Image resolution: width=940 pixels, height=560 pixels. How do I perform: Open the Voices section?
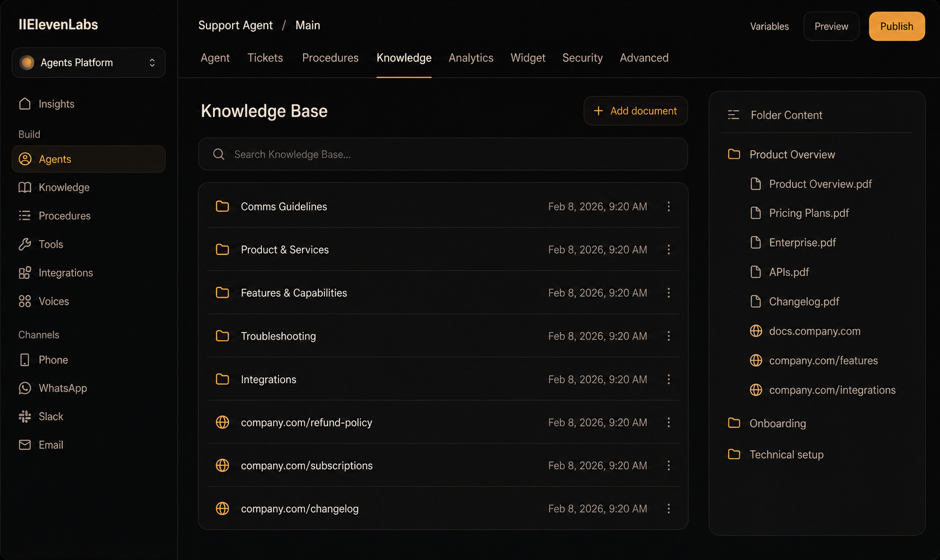[43, 301]
